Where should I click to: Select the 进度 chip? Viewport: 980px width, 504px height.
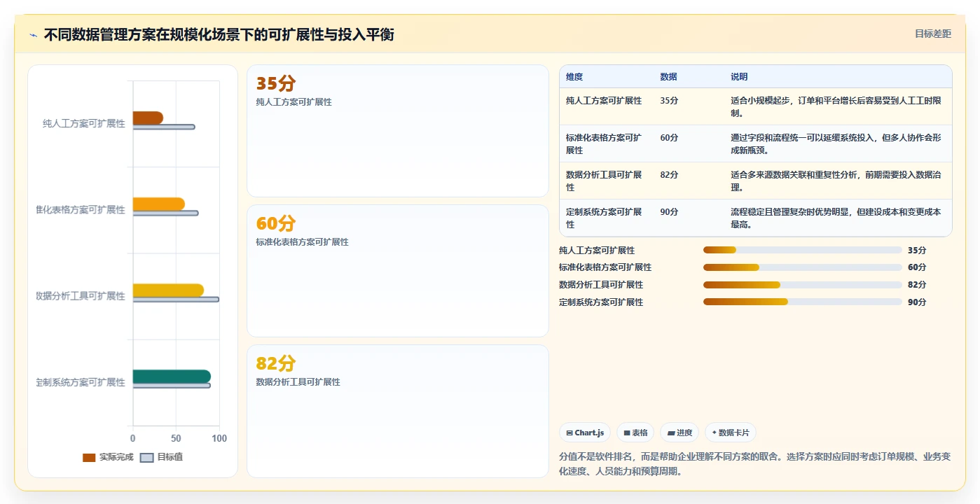pyautogui.click(x=679, y=433)
